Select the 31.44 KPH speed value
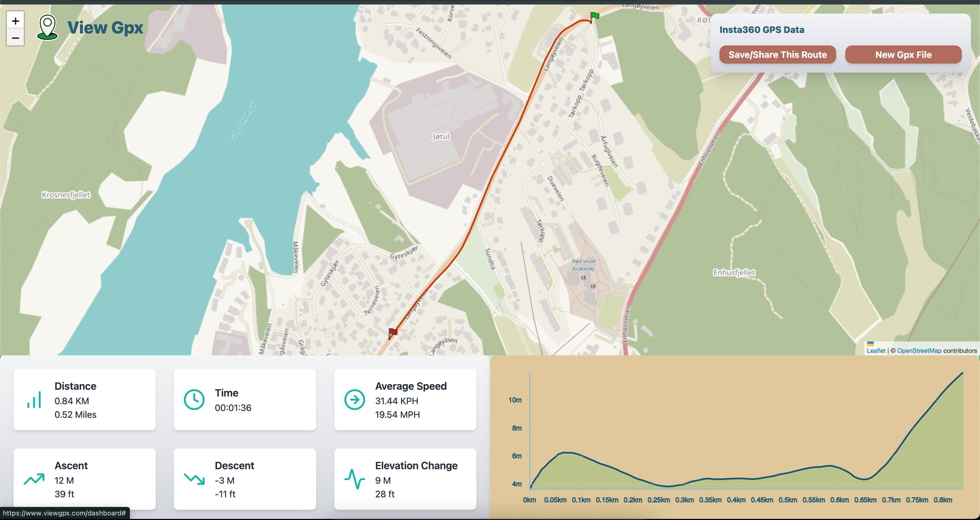The image size is (980, 520). click(x=397, y=401)
